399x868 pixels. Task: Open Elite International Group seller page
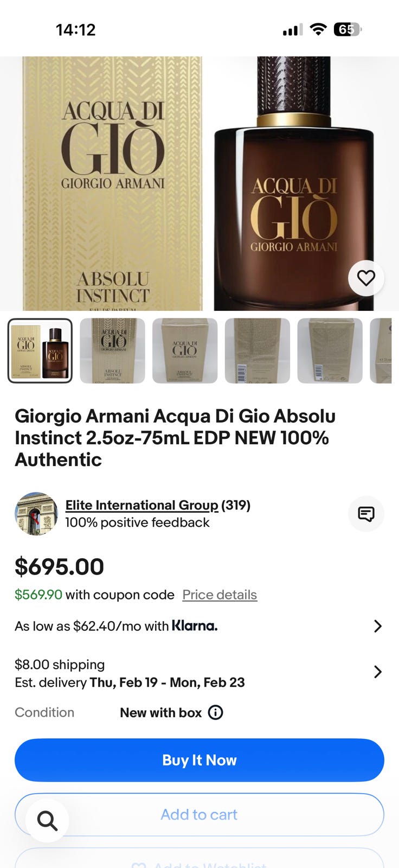(141, 505)
